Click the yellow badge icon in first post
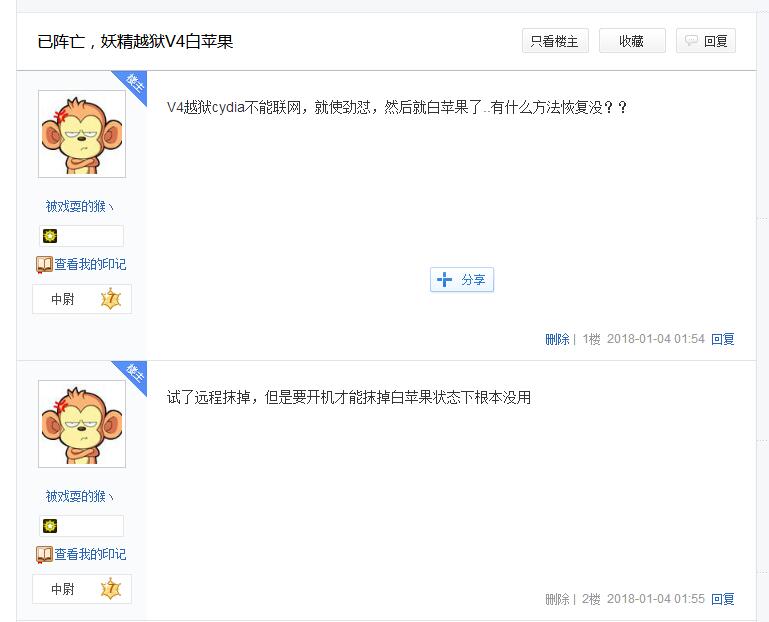Screen dimensions: 769x622 (50, 236)
